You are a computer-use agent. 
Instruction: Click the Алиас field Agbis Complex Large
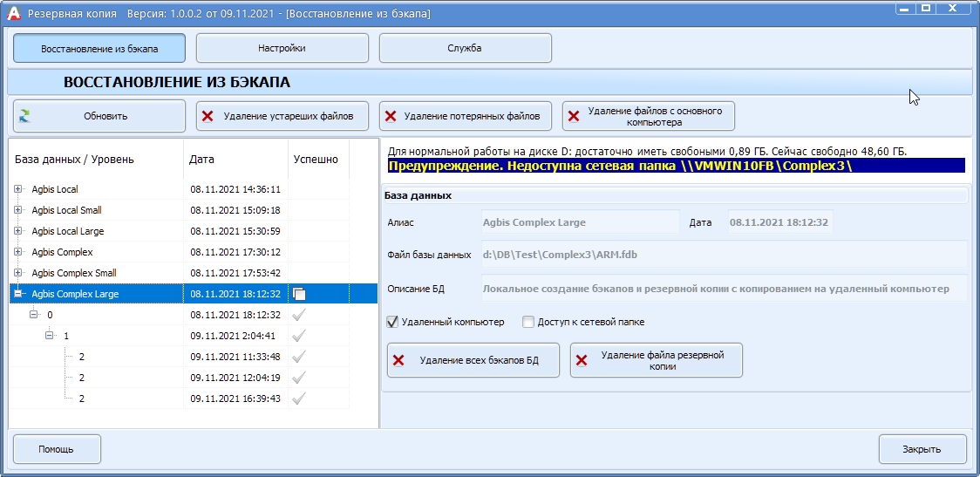pyautogui.click(x=580, y=221)
